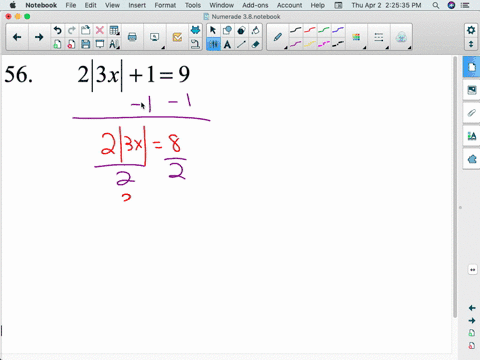Screen dimensions: 480x360
Task: Pick the red pen style
Action: click(x=310, y=30)
